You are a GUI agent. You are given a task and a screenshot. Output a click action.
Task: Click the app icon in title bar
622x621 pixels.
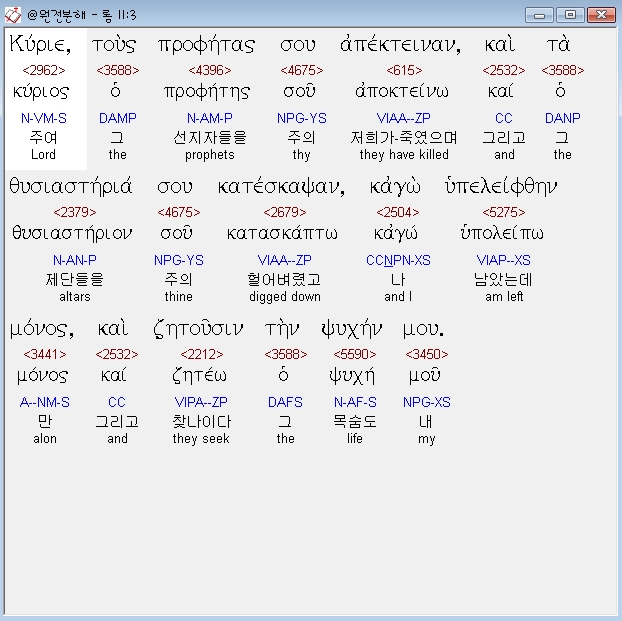[13, 15]
